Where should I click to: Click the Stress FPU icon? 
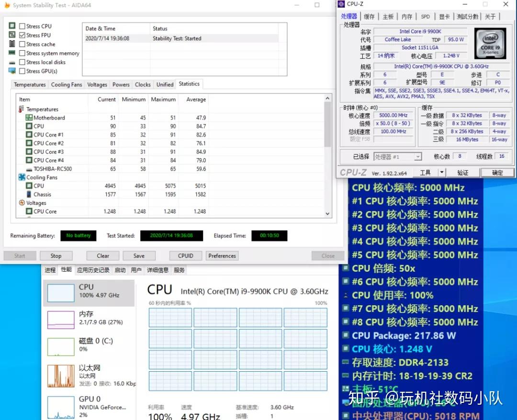[x=12, y=34]
